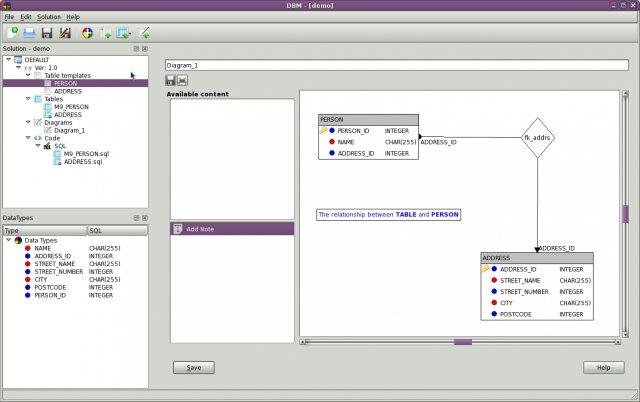Click the Open solution folder icon
Image resolution: width=640 pixels, height=402 pixels.
[28, 33]
